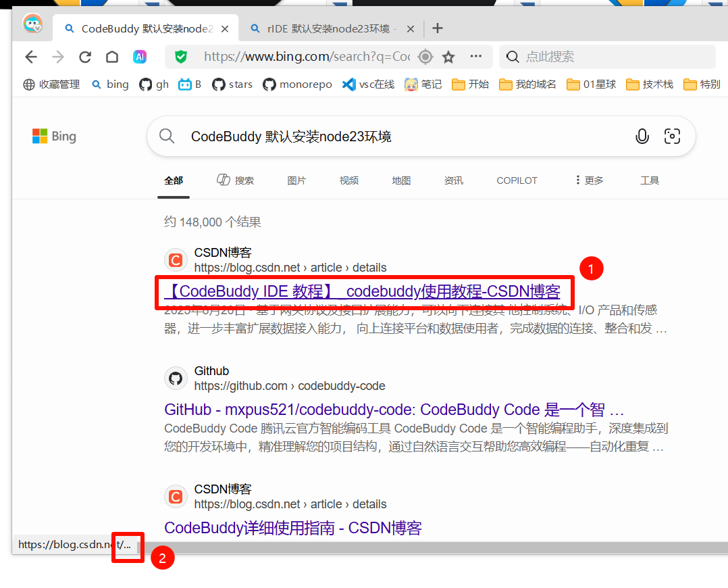Click the Bing logo
The image size is (728, 588).
click(x=54, y=137)
